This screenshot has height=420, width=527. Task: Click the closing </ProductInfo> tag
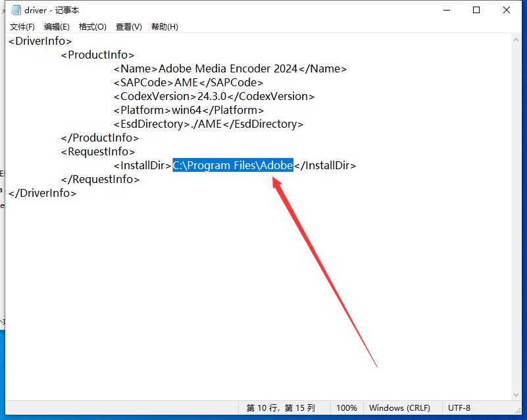pyautogui.click(x=100, y=138)
